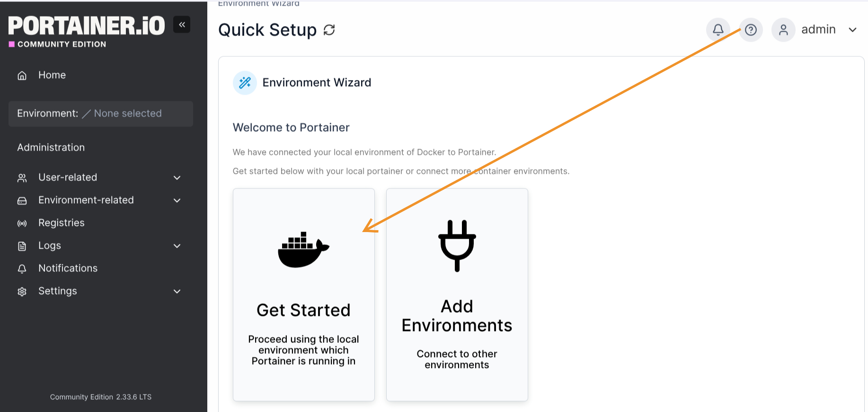Expand the Environment-related section chevron

(x=177, y=200)
